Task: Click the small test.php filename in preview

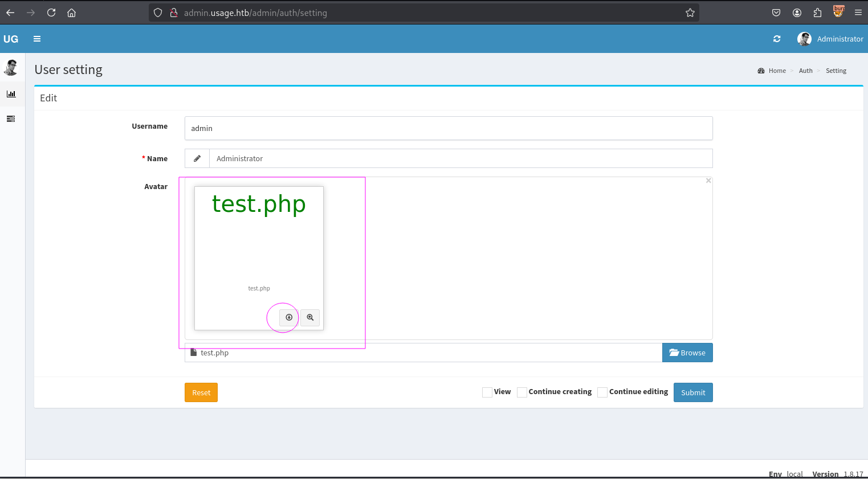Action: tap(259, 288)
